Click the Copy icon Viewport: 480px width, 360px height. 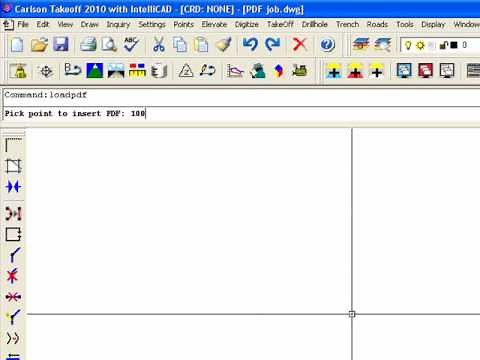(180, 45)
